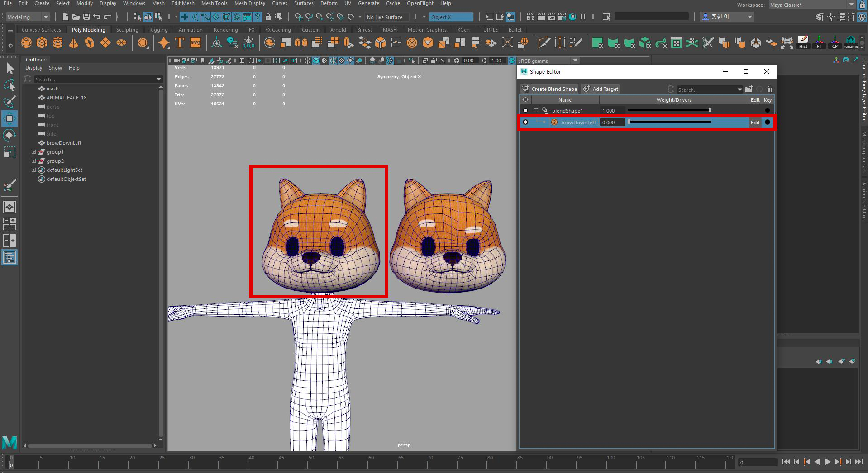The image size is (868, 473).
Task: Set a key on blendShape1 weight
Action: (x=768, y=110)
